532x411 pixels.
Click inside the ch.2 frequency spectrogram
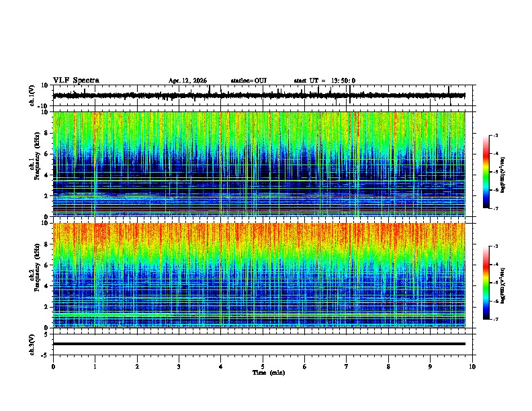pos(259,275)
